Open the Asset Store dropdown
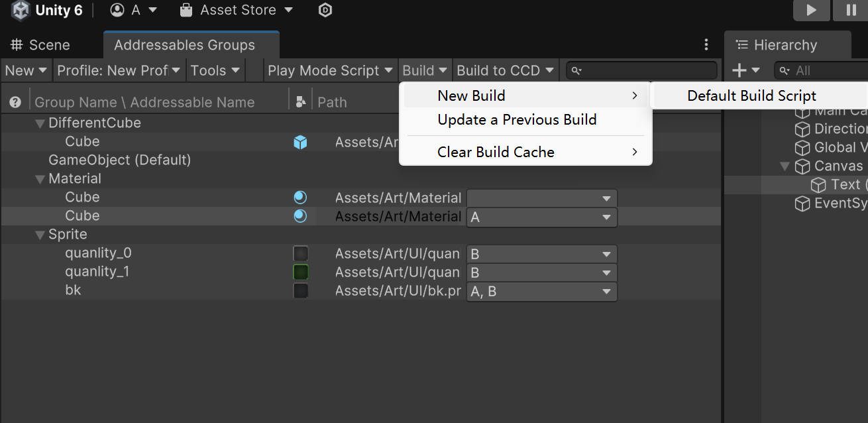This screenshot has width=868, height=423. pyautogui.click(x=236, y=10)
